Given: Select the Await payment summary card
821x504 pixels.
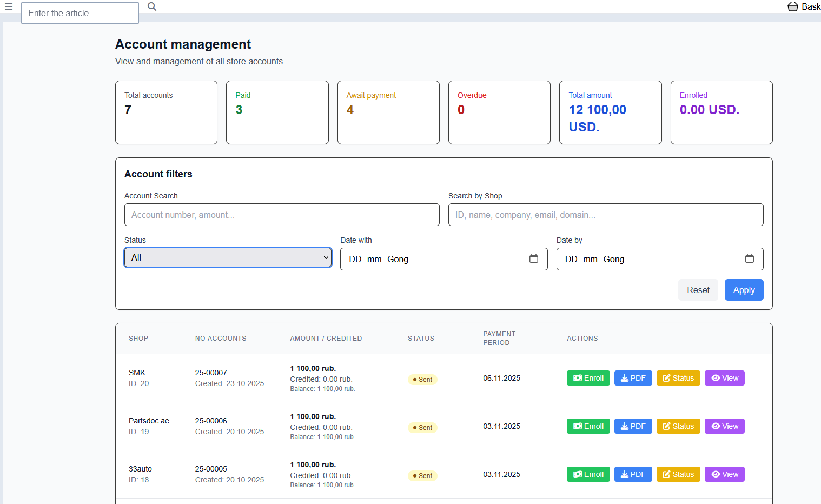Looking at the screenshot, I should click(x=388, y=112).
